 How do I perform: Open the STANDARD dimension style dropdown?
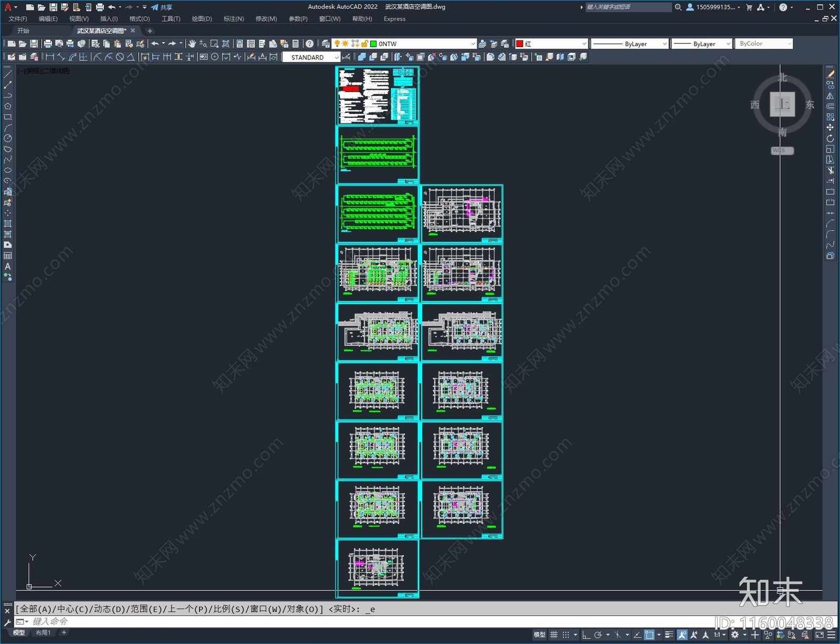337,57
